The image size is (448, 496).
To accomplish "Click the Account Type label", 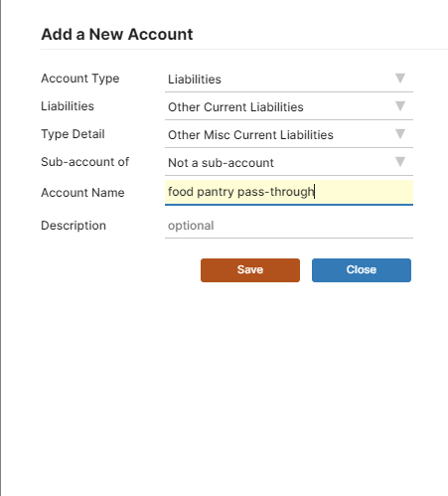I will tap(80, 79).
